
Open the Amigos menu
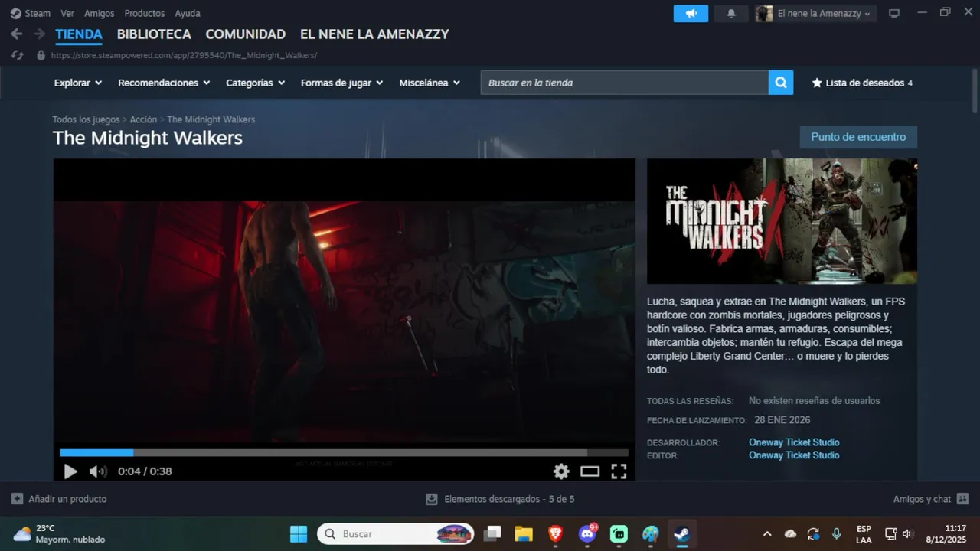pos(99,13)
